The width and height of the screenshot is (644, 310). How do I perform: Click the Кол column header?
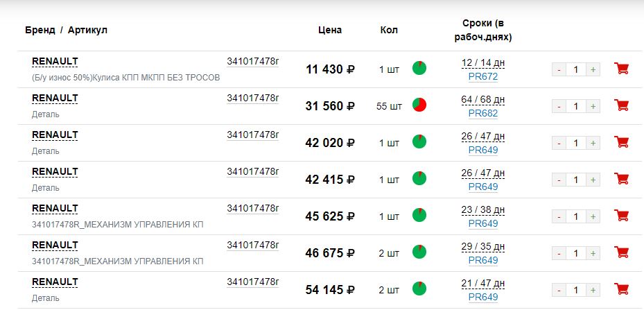click(x=389, y=30)
